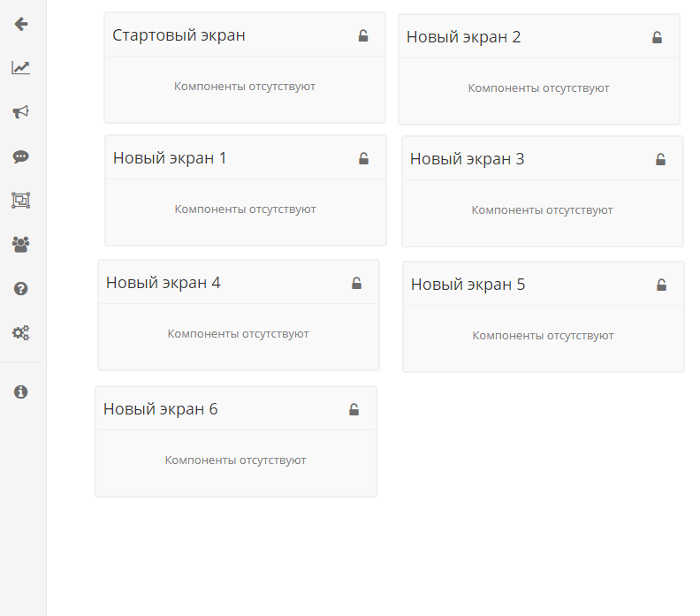Select the Новый экран 4 title
This screenshot has width=700, height=616.
pos(164,283)
